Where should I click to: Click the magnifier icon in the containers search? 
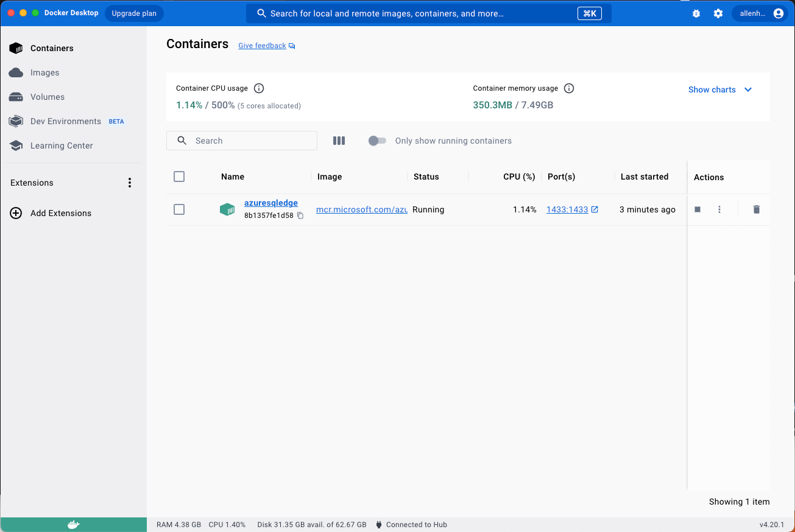[x=182, y=141]
